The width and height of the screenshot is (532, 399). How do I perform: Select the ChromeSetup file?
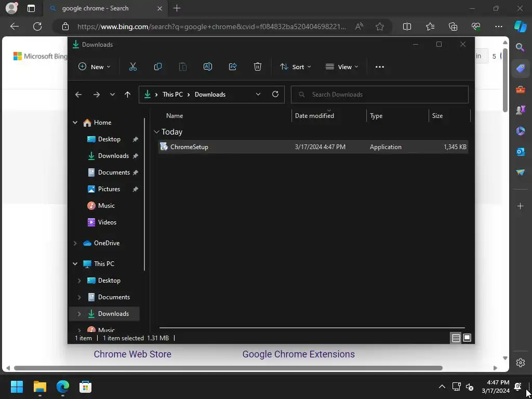click(313, 147)
